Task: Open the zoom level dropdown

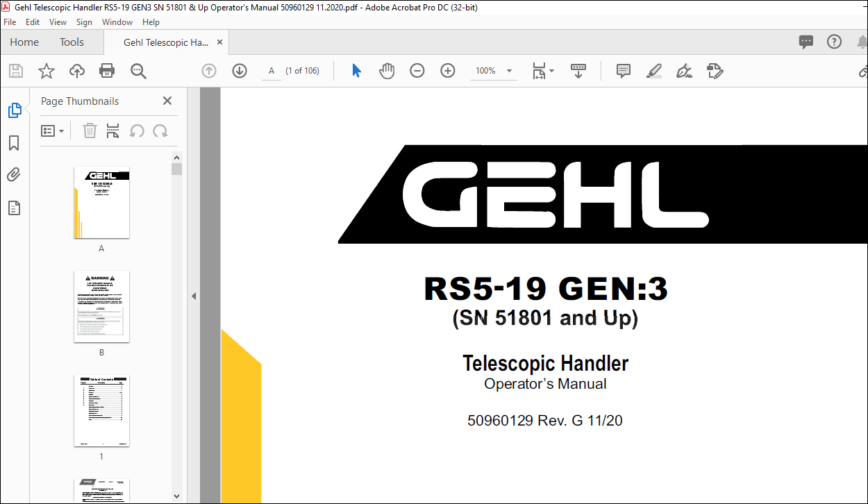Action: click(509, 71)
